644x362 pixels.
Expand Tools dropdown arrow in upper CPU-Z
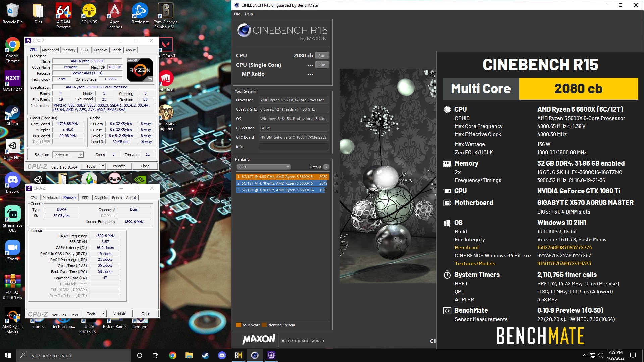103,166
